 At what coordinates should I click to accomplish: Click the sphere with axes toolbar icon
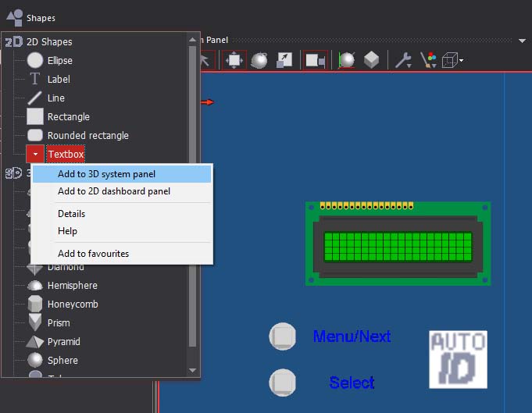pyautogui.click(x=347, y=60)
